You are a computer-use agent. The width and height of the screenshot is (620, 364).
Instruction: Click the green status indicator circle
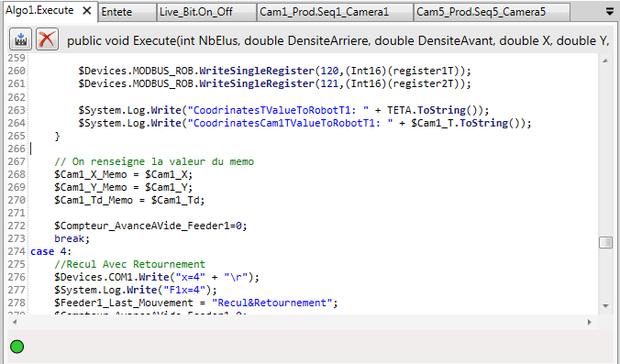(x=17, y=347)
